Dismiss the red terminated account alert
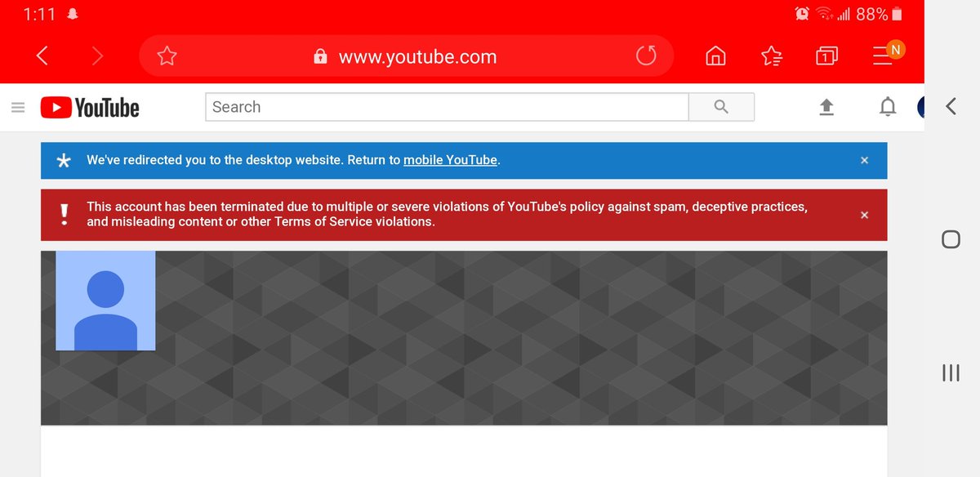The width and height of the screenshot is (980, 477). [x=864, y=215]
